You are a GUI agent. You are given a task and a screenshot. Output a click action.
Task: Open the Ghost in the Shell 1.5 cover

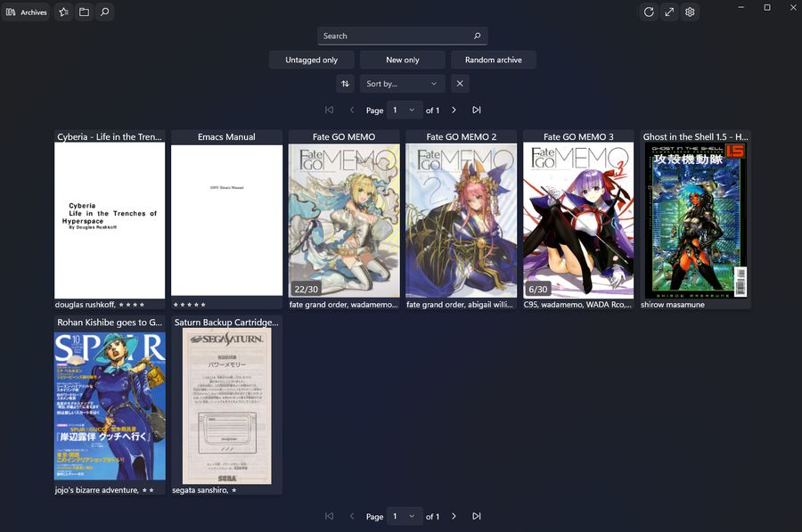click(x=696, y=220)
